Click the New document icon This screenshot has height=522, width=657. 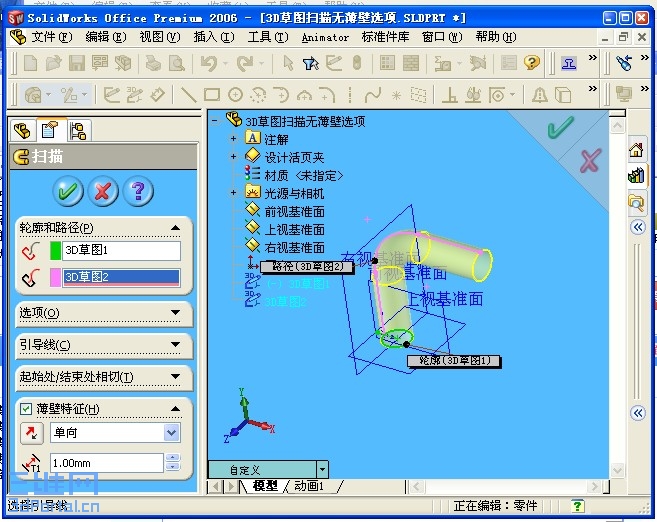click(x=31, y=63)
